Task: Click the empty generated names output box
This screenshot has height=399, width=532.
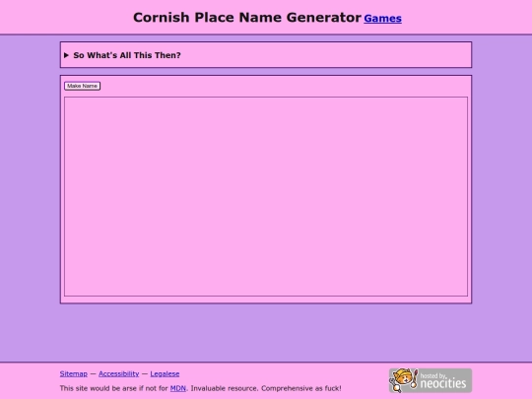Action: (x=266, y=196)
